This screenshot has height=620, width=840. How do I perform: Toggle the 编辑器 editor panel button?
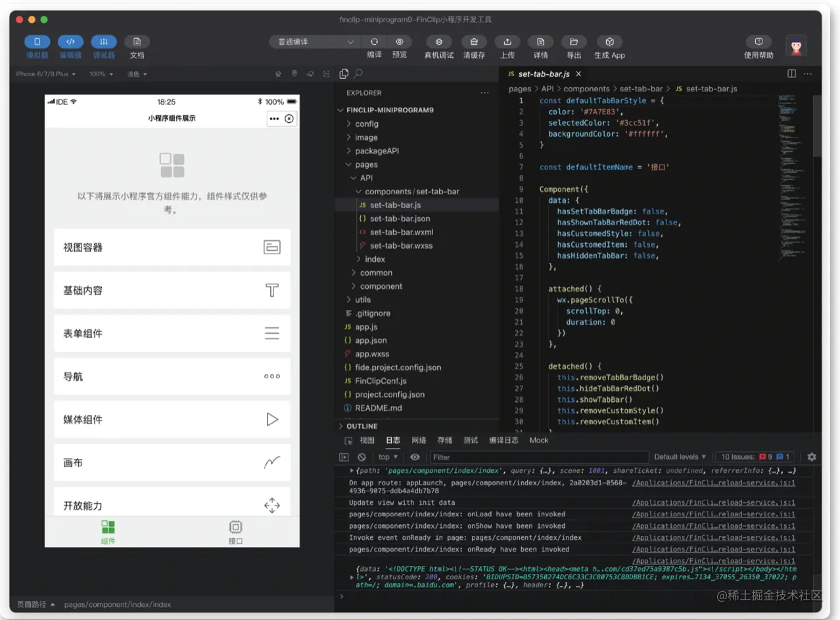pyautogui.click(x=70, y=42)
